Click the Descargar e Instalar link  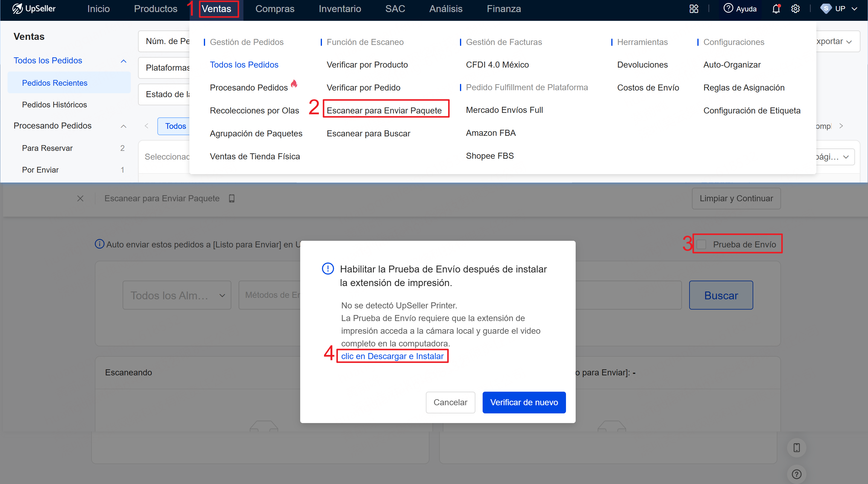[392, 356]
